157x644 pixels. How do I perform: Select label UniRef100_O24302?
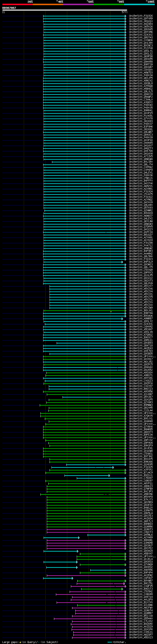pos(141,35)
